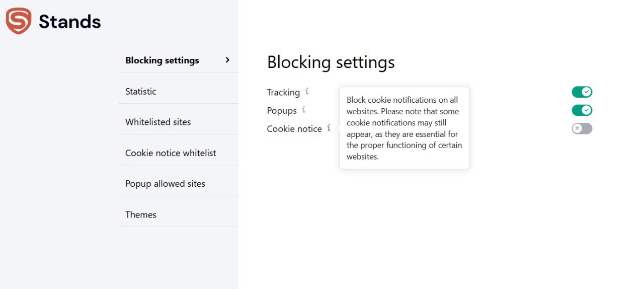This screenshot has width=644, height=289.
Task: Switch to the Themes section
Action: click(141, 214)
